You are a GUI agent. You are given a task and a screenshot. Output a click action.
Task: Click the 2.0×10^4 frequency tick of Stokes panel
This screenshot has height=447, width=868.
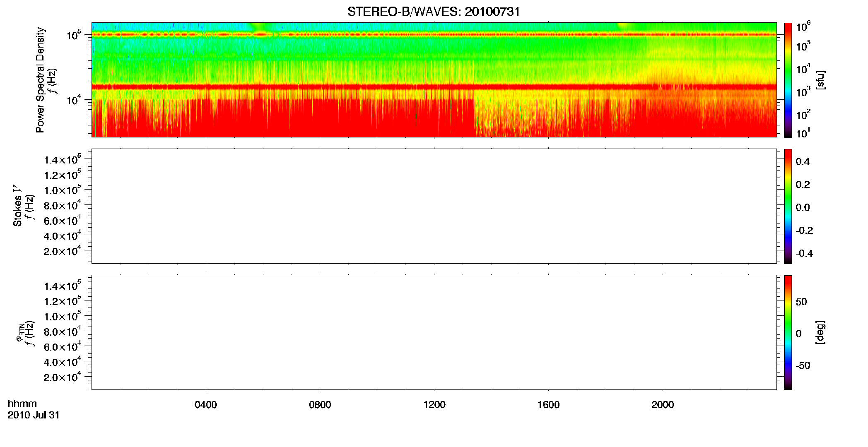[x=63, y=251]
